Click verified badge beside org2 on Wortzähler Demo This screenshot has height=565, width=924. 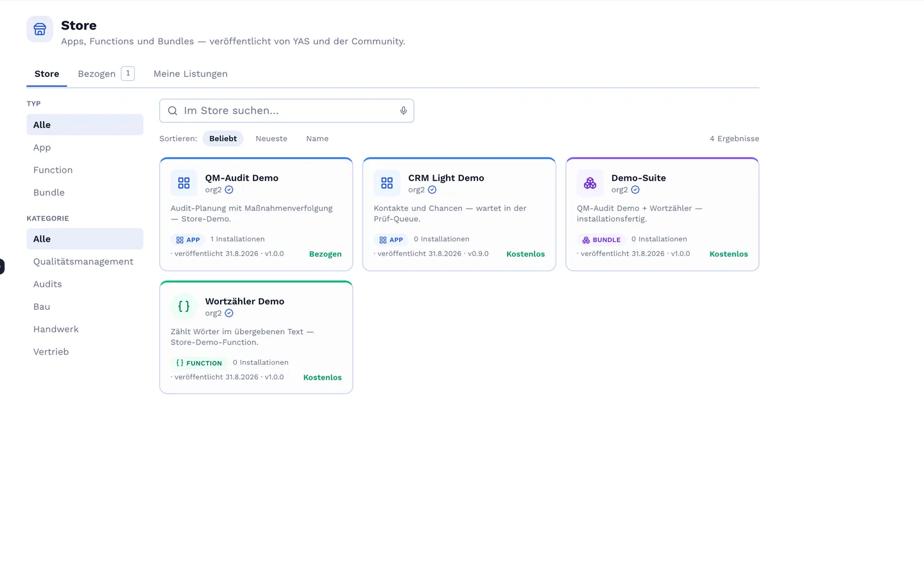(x=229, y=314)
